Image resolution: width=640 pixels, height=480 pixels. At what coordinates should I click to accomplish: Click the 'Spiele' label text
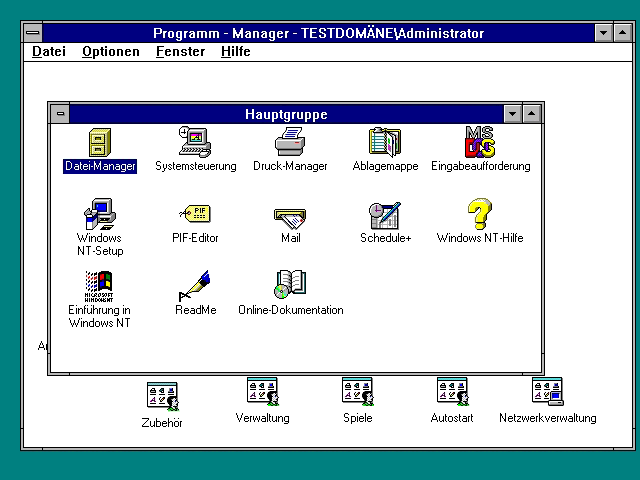pyautogui.click(x=358, y=418)
